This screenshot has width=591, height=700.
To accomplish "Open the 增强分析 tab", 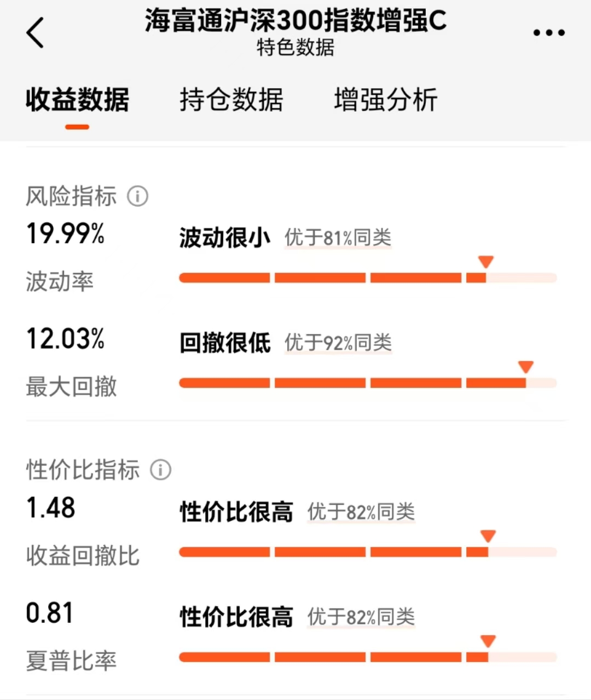I will 386,100.
